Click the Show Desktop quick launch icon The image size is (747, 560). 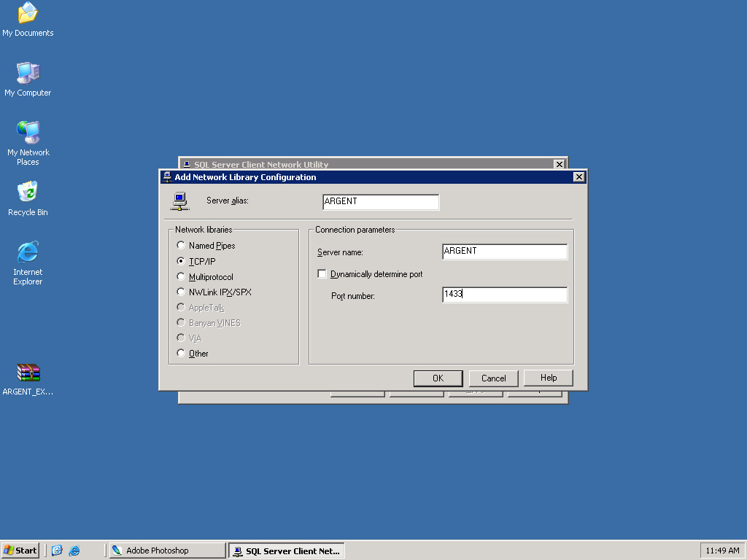click(58, 551)
